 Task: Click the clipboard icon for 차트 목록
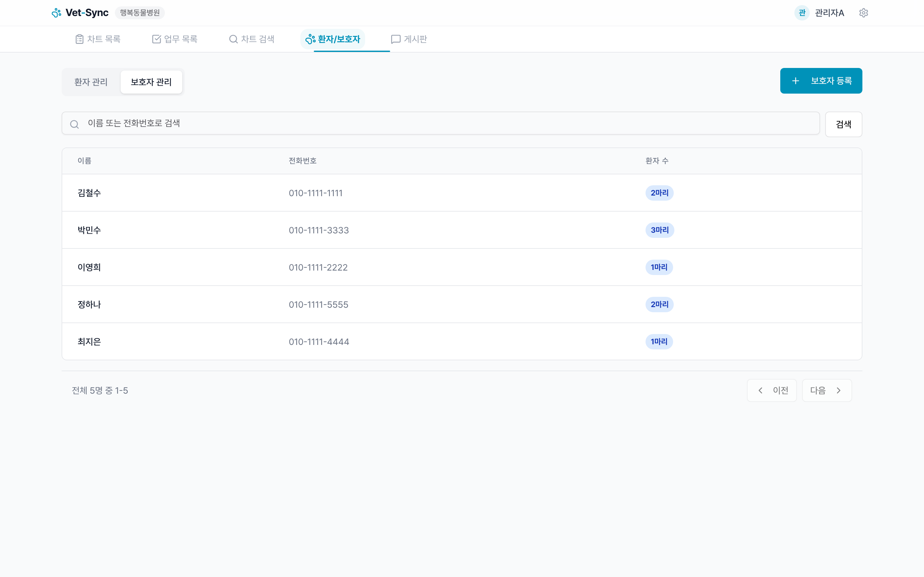pos(80,39)
